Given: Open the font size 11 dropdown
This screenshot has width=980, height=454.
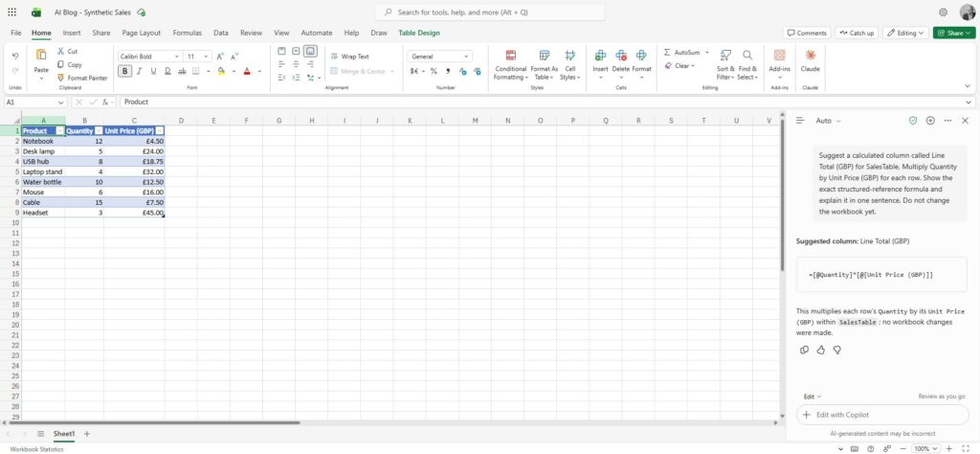Looking at the screenshot, I should pos(206,57).
